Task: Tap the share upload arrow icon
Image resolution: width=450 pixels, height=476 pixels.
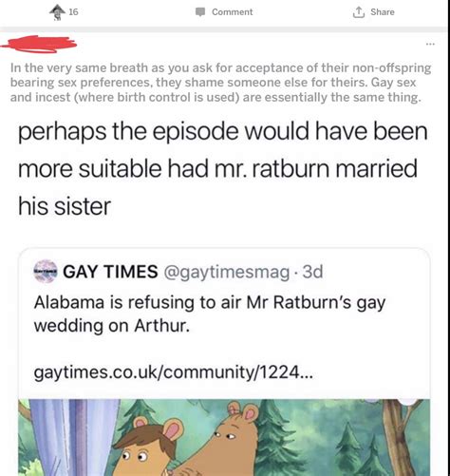Action: pyautogui.click(x=359, y=12)
